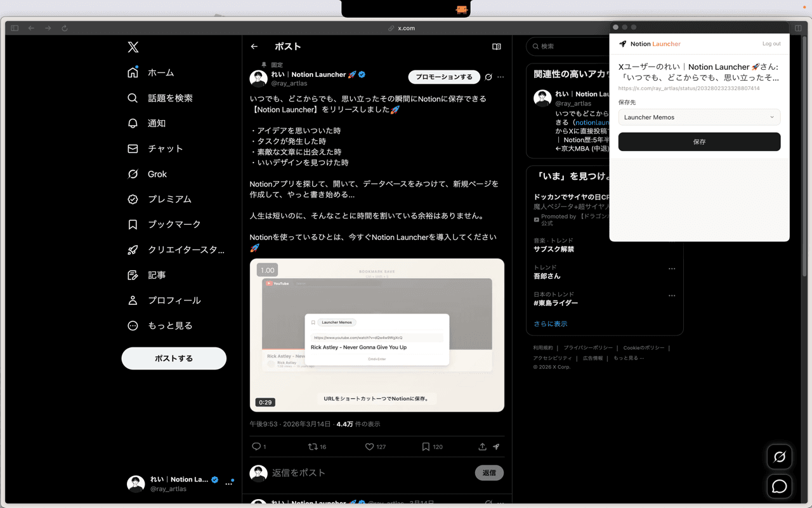Click the share upload icon on post

point(482,446)
